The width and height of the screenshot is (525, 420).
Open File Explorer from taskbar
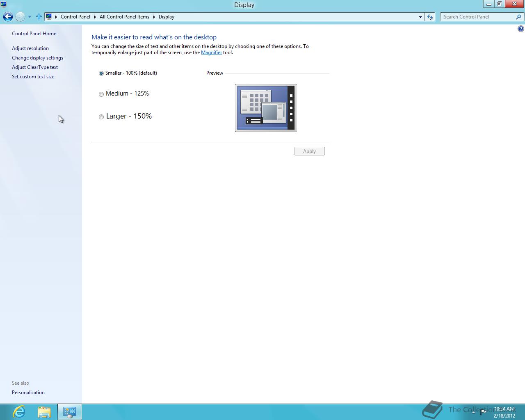click(44, 412)
